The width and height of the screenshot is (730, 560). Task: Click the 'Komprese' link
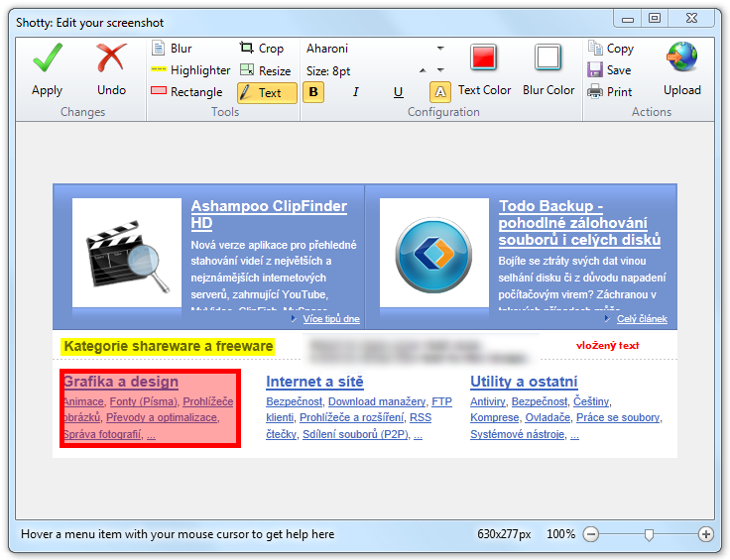pyautogui.click(x=494, y=417)
